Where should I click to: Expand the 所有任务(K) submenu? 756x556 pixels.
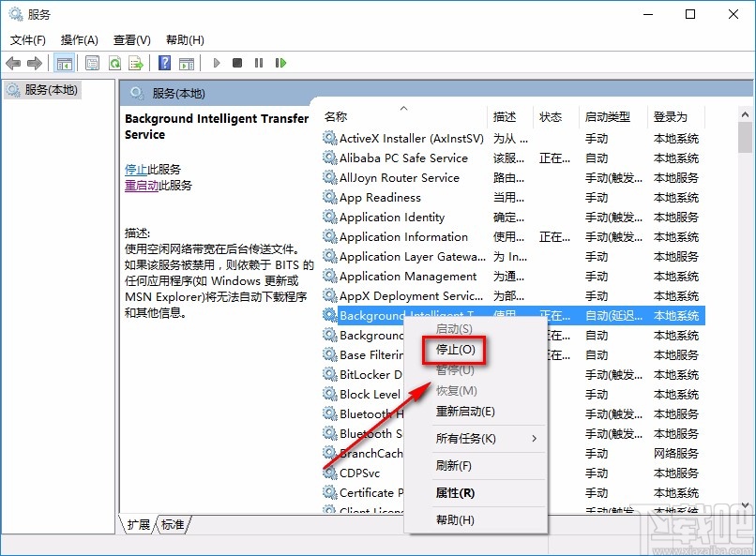click(464, 438)
